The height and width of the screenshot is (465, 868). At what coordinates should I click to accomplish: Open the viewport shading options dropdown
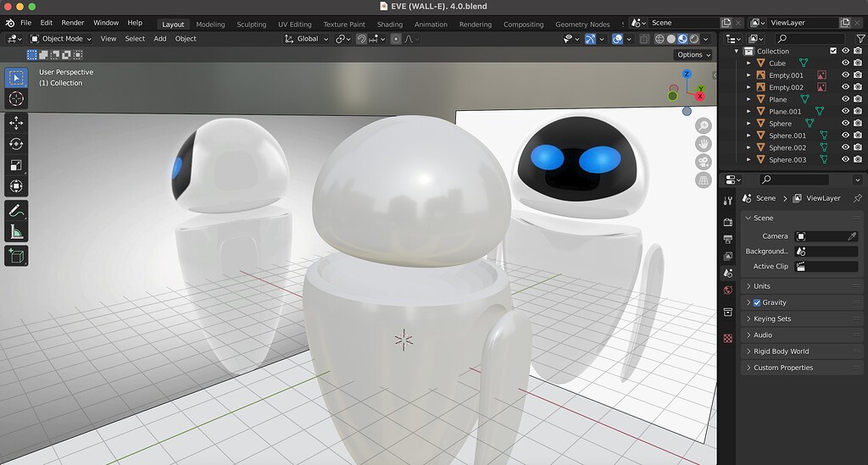click(706, 39)
